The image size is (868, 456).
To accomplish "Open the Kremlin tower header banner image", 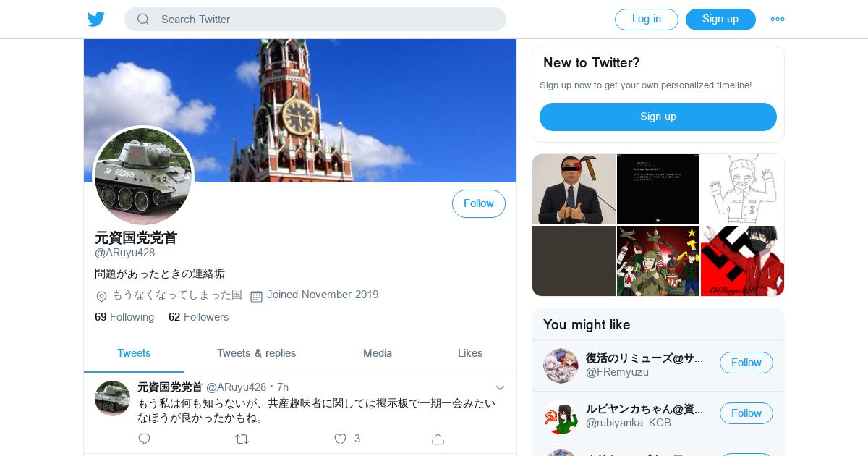I will point(300,110).
